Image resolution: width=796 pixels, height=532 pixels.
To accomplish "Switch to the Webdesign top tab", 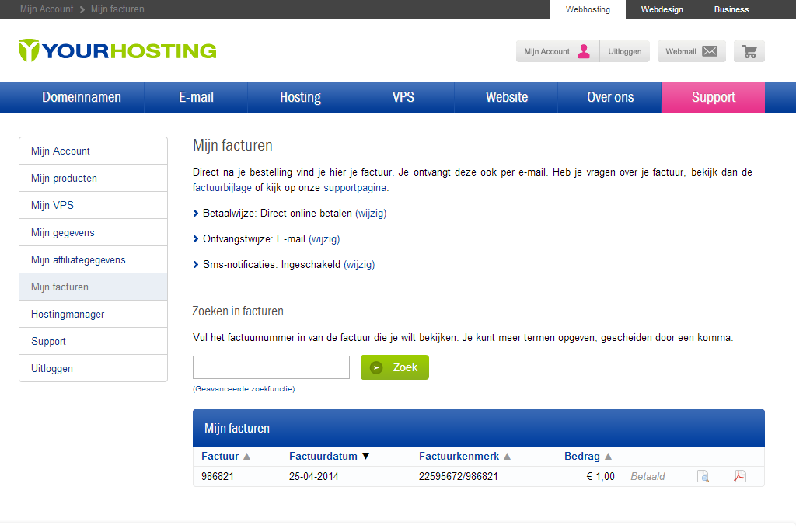I will (x=661, y=9).
